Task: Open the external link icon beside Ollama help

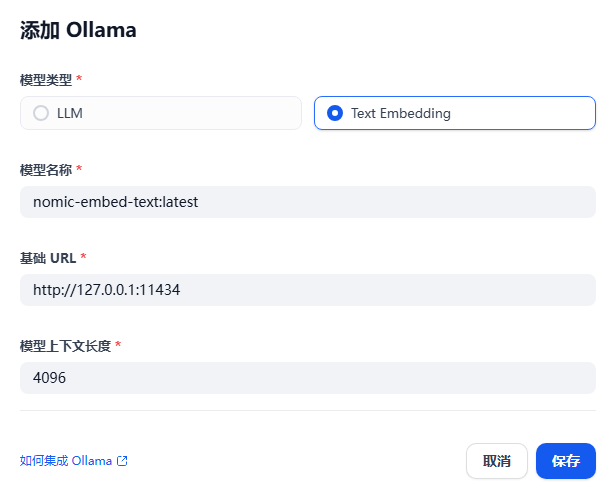Action: [x=122, y=461]
